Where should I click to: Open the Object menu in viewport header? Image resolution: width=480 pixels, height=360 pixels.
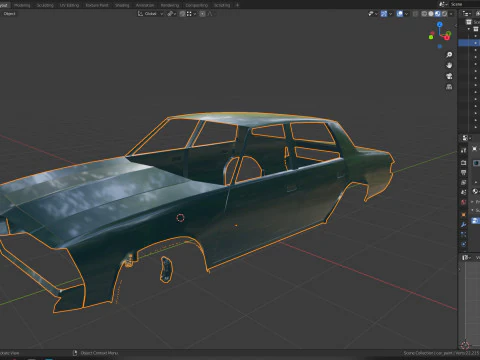9,14
